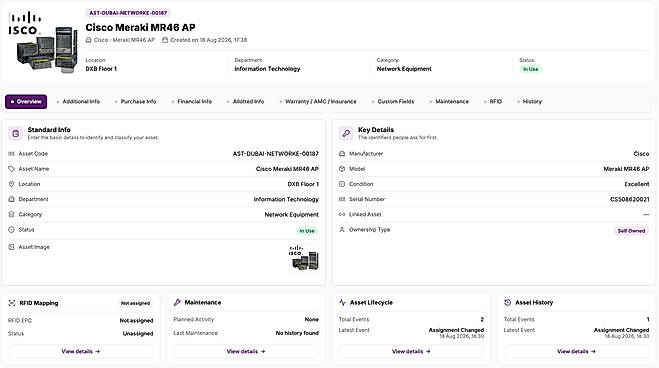Click DXB Floor 1 in the header
Screen dimensions: 659x368
(101, 69)
